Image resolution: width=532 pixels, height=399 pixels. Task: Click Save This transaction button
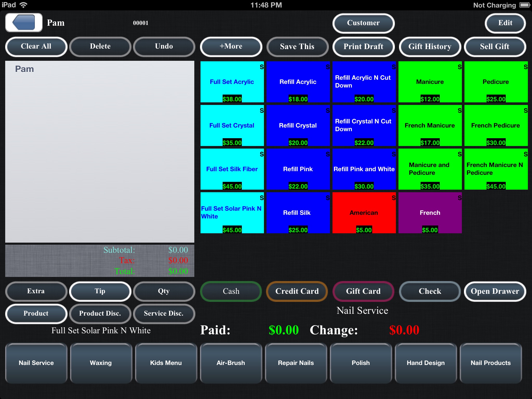(x=297, y=46)
